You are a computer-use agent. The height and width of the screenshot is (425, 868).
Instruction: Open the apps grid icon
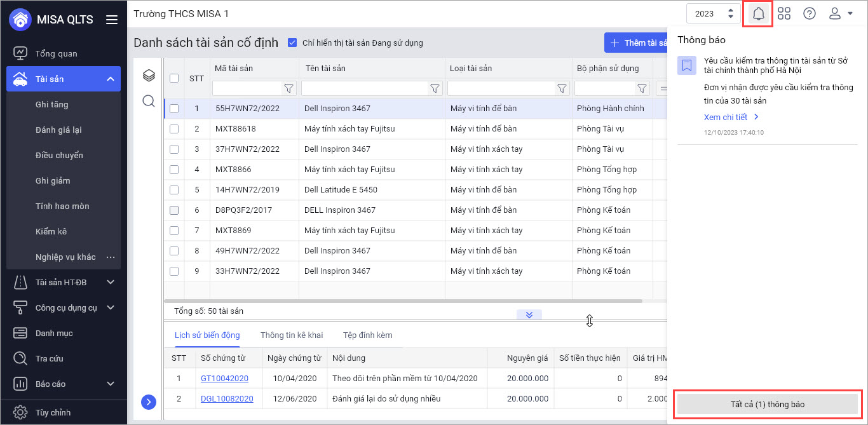point(784,13)
